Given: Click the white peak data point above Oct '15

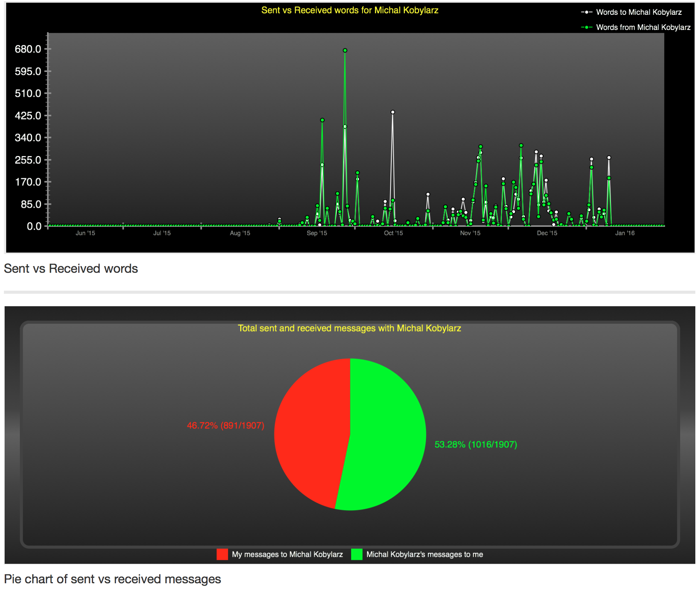Looking at the screenshot, I should (x=393, y=112).
